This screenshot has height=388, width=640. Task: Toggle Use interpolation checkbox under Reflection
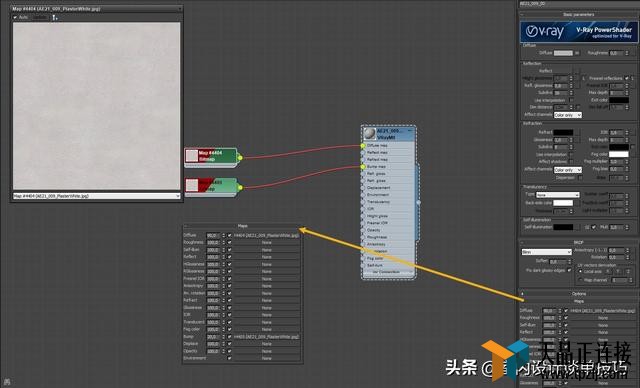[571, 100]
